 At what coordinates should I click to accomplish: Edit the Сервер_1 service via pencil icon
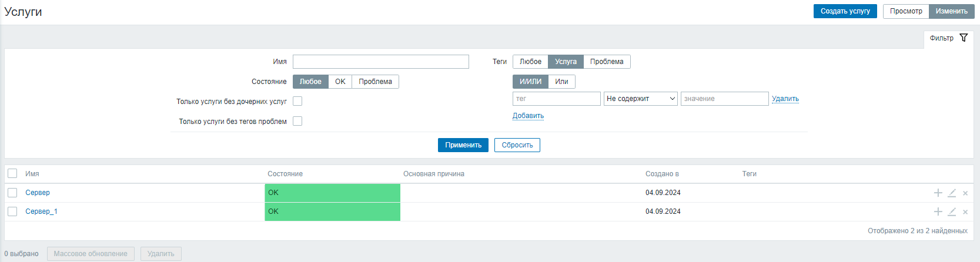coord(952,211)
